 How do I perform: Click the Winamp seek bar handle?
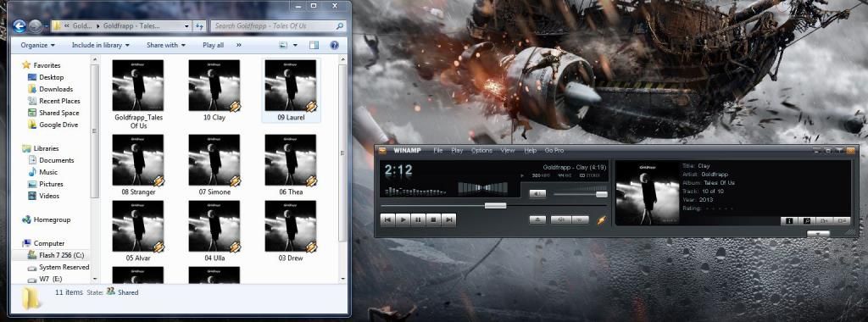pyautogui.click(x=495, y=205)
